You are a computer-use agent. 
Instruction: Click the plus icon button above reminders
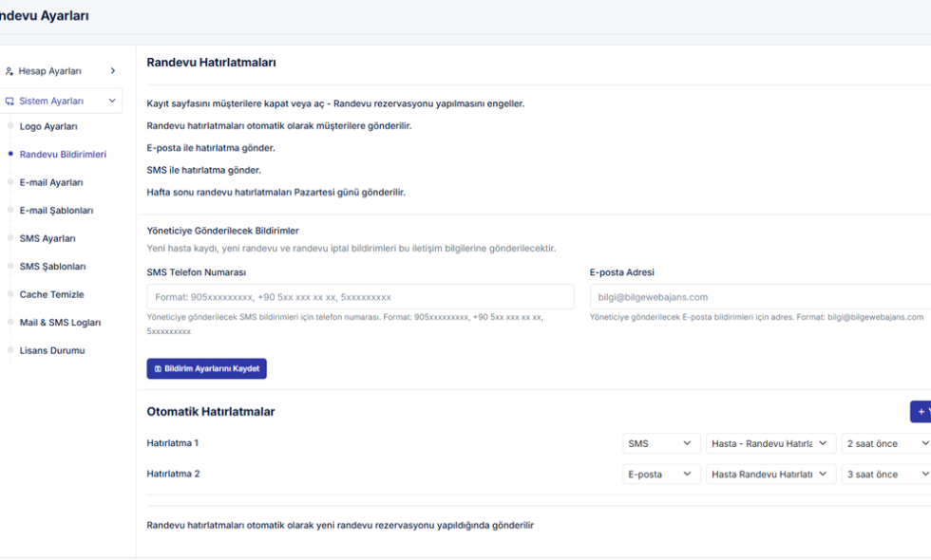[921, 411]
